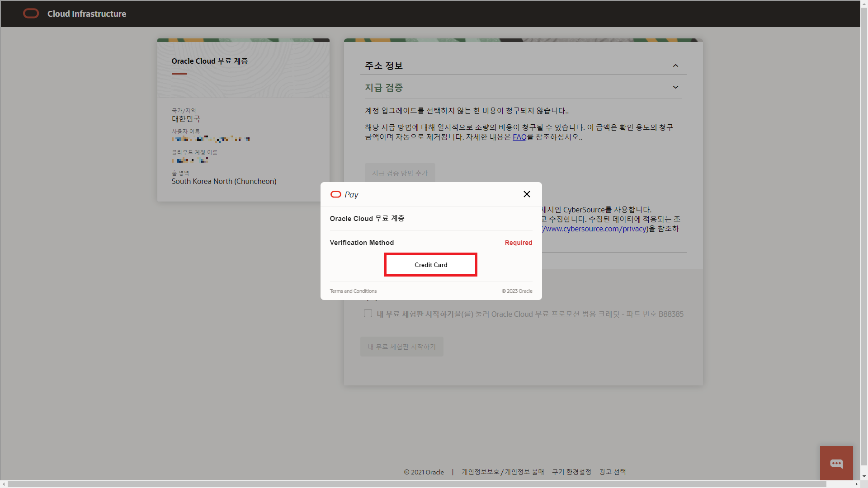The height and width of the screenshot is (488, 868).
Task: Open Terms and Conditions link
Action: tap(353, 291)
